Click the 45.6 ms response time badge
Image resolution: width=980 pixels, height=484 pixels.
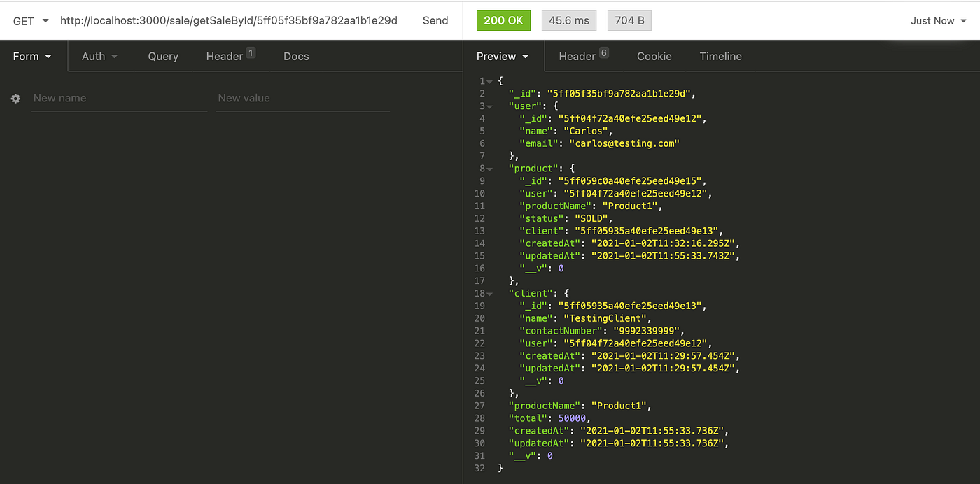pyautogui.click(x=568, y=20)
